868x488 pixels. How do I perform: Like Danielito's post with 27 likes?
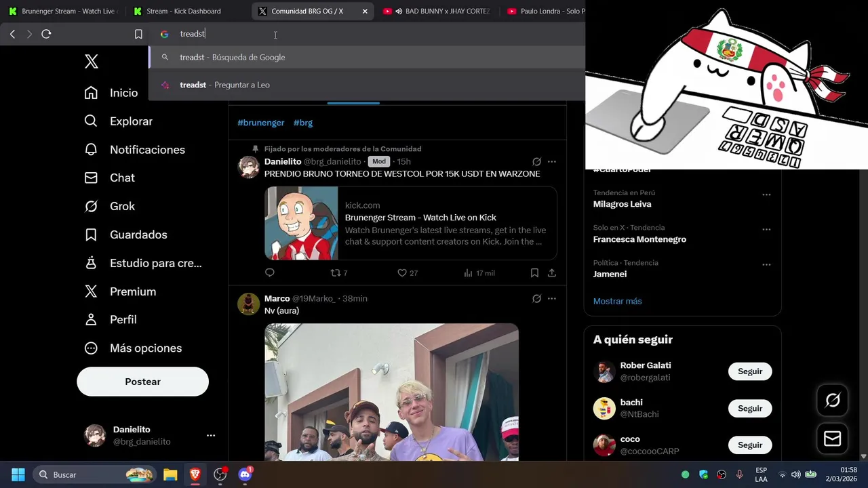point(408,272)
